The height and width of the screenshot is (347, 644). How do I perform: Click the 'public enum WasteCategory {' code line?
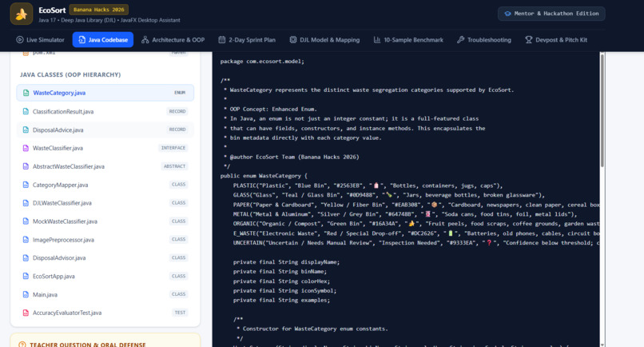[x=264, y=176]
